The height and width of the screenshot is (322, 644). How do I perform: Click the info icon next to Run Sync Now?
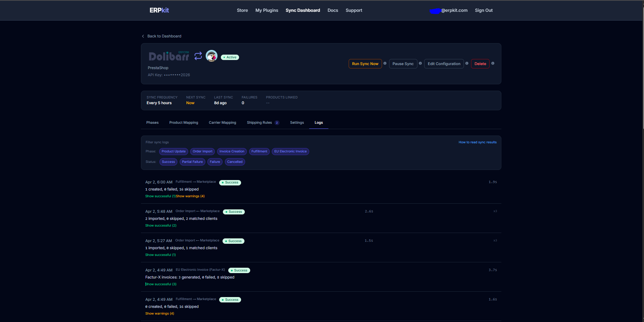pos(385,63)
